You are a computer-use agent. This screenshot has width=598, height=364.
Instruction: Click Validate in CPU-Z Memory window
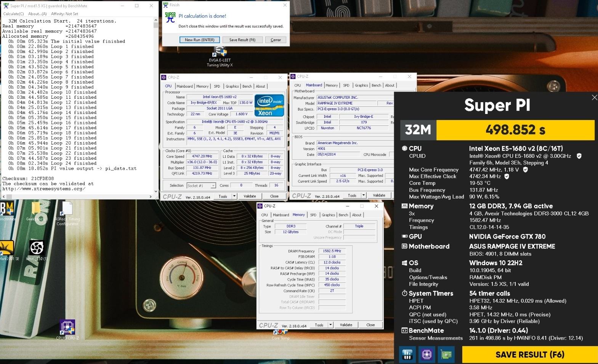point(346,325)
